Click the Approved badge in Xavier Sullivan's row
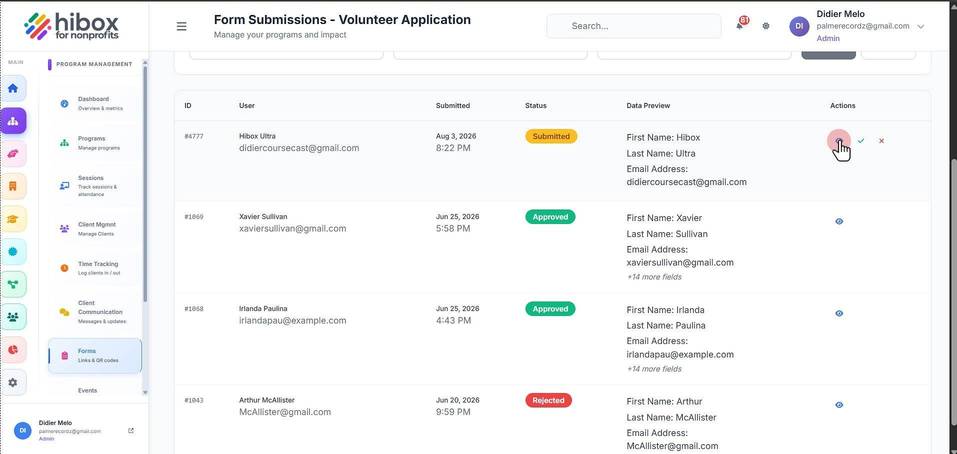The width and height of the screenshot is (957, 454). pyautogui.click(x=550, y=217)
